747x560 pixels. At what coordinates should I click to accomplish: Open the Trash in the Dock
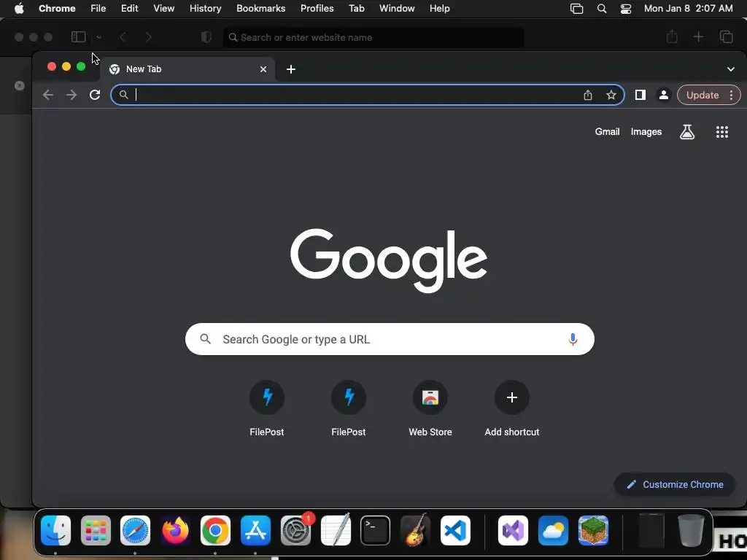click(692, 531)
